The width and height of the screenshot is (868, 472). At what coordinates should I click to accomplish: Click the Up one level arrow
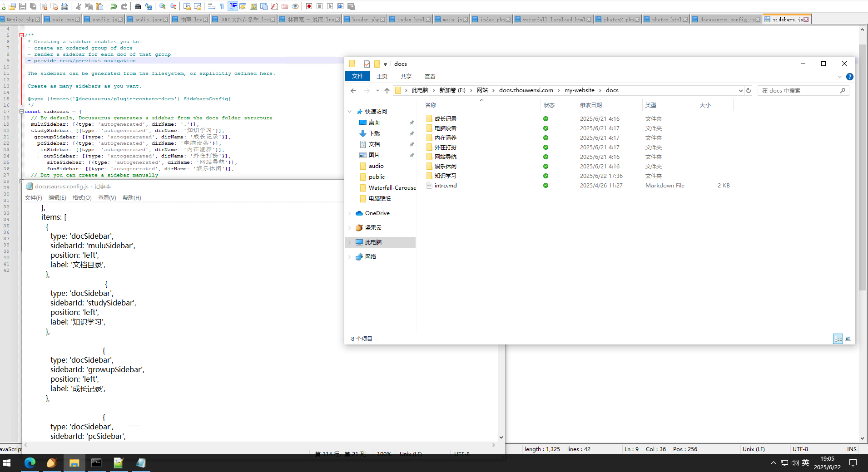[387, 91]
